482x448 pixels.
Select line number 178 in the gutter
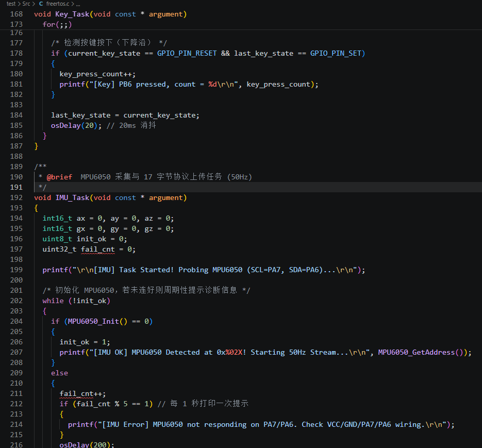(x=16, y=53)
